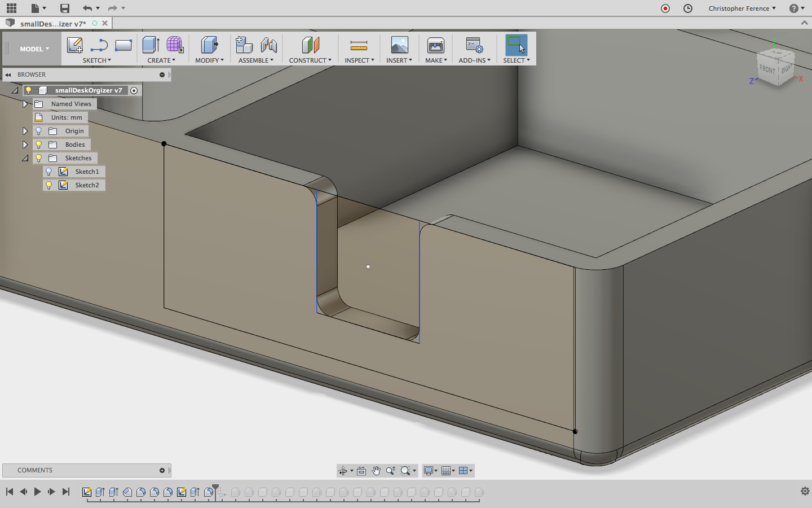Click the 3D Print icon above MAKE
The image size is (812, 508).
click(436, 45)
